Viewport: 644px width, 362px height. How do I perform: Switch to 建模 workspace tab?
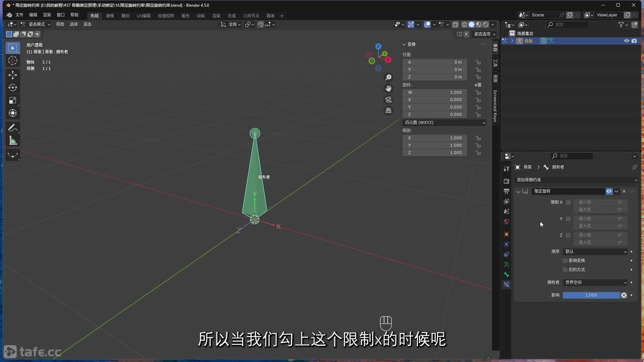point(110,16)
